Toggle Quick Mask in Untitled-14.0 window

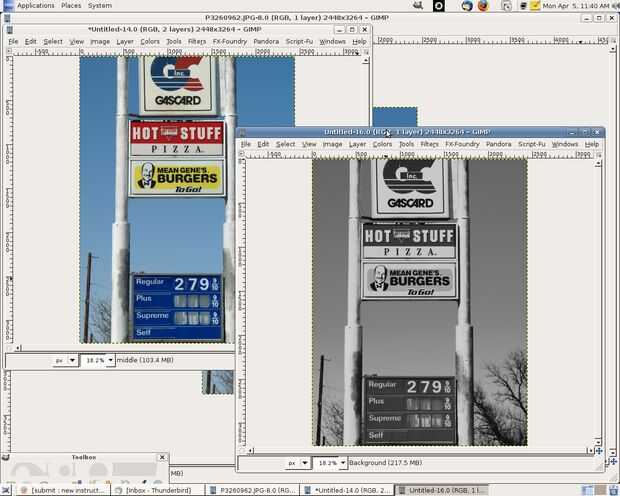[9, 348]
